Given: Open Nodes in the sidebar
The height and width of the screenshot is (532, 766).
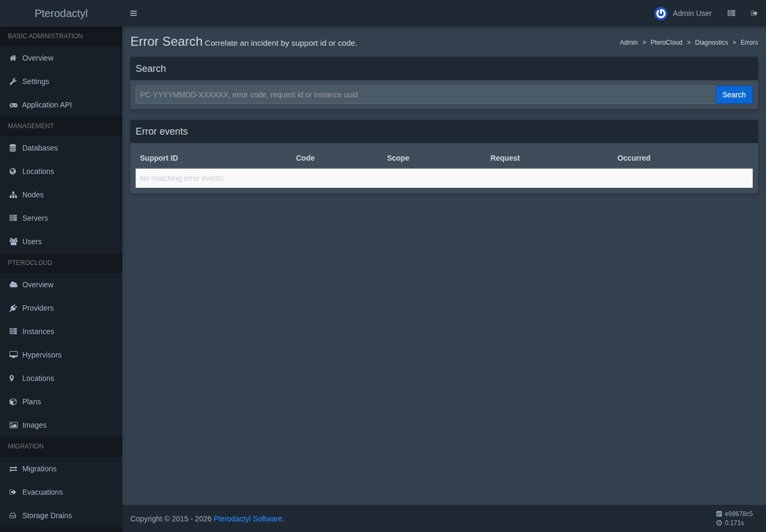Looking at the screenshot, I should 61,195.
